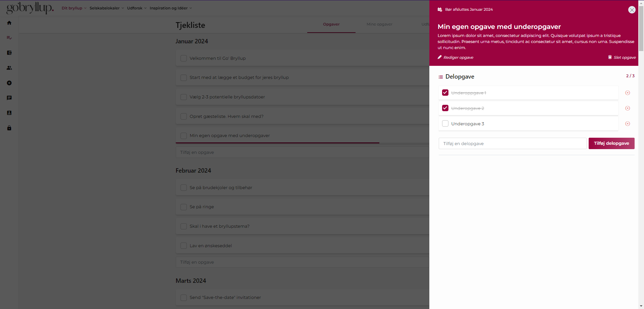Click the home icon in the sidebar
644x309 pixels.
pyautogui.click(x=9, y=23)
